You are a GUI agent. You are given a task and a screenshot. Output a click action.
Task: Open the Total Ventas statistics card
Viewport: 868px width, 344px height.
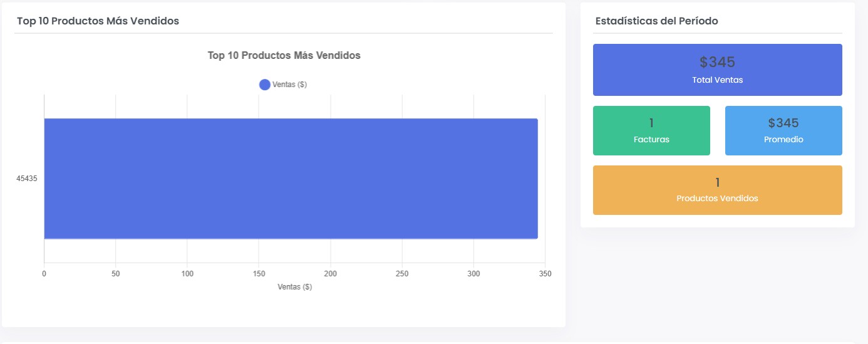pos(717,70)
